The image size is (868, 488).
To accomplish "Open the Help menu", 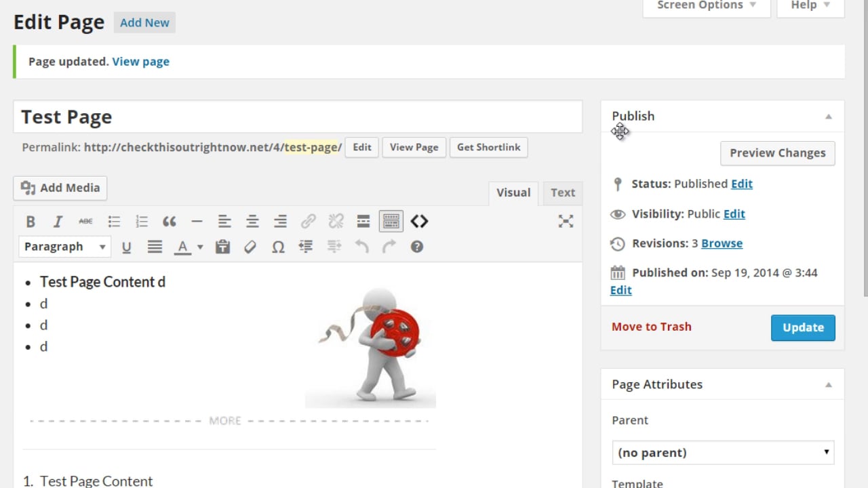I will pyautogui.click(x=809, y=5).
